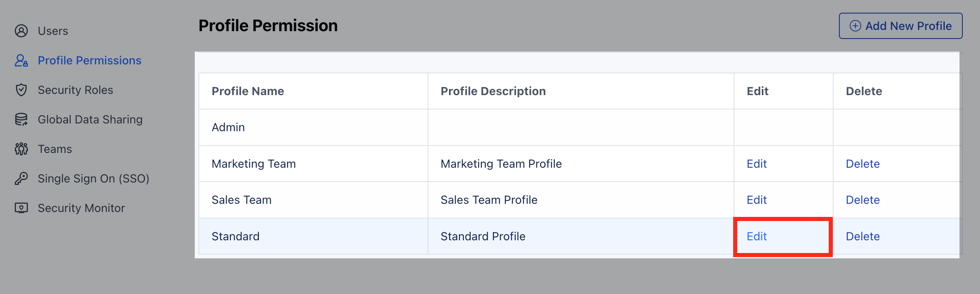Edit the Sales Team profile
980x294 pixels.
click(x=757, y=200)
